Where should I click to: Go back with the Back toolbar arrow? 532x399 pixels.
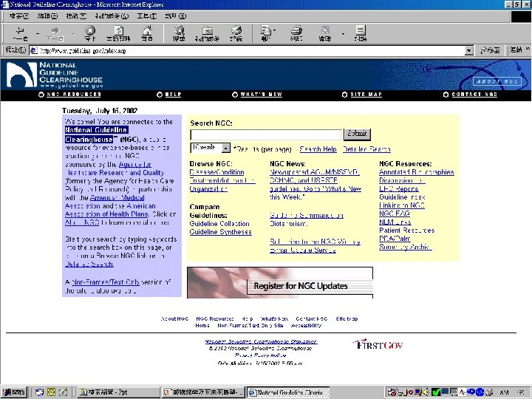(x=21, y=33)
